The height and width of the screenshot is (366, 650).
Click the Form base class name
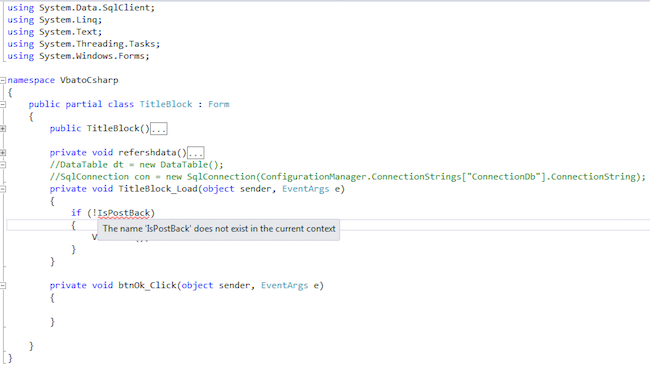218,104
